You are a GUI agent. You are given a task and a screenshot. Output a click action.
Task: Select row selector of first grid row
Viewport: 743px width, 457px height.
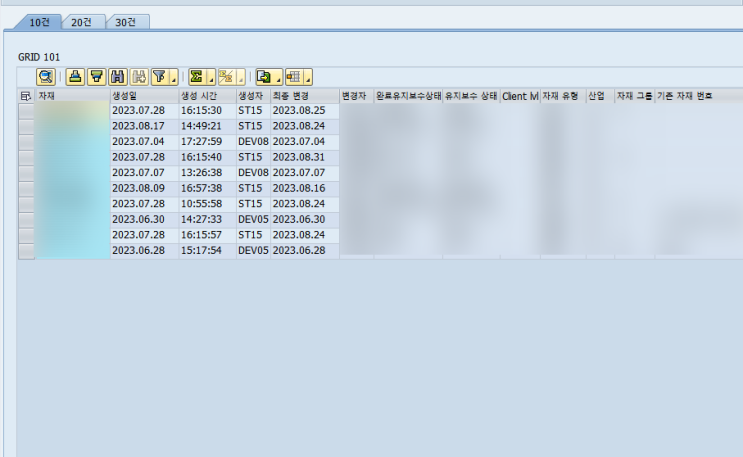(x=27, y=111)
